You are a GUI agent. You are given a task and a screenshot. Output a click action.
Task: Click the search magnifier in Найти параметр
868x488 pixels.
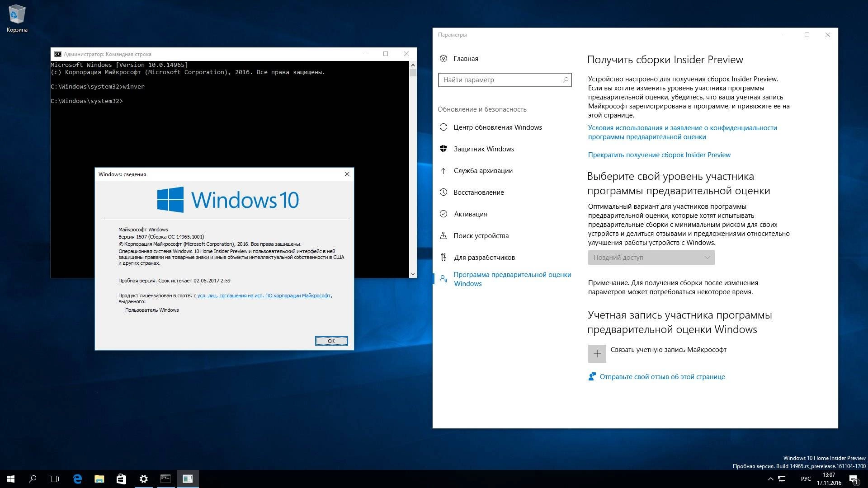(x=565, y=80)
